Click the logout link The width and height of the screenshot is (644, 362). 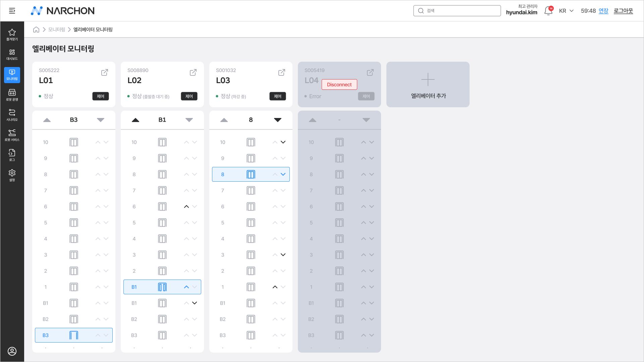click(623, 11)
